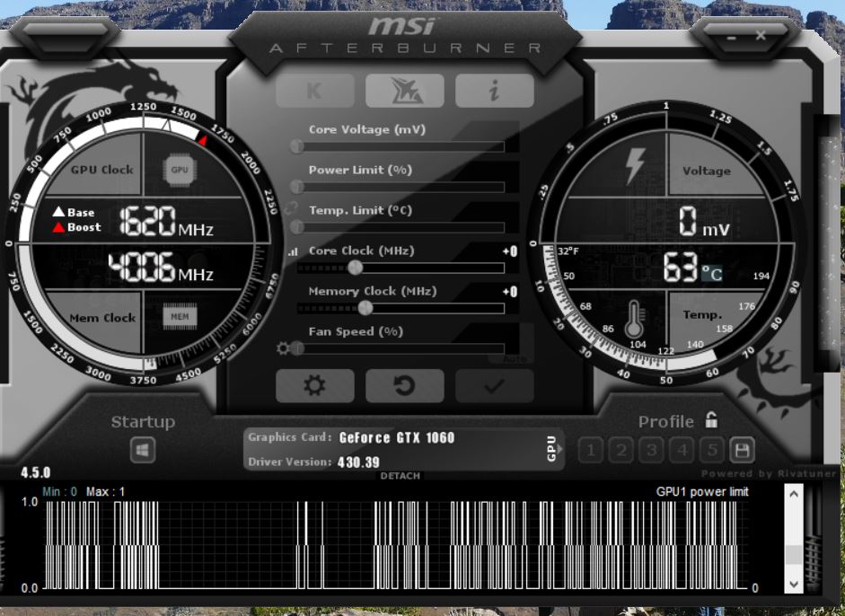Image resolution: width=845 pixels, height=616 pixels.
Task: Click the 4006 MHz memory clock reading
Action: (161, 267)
